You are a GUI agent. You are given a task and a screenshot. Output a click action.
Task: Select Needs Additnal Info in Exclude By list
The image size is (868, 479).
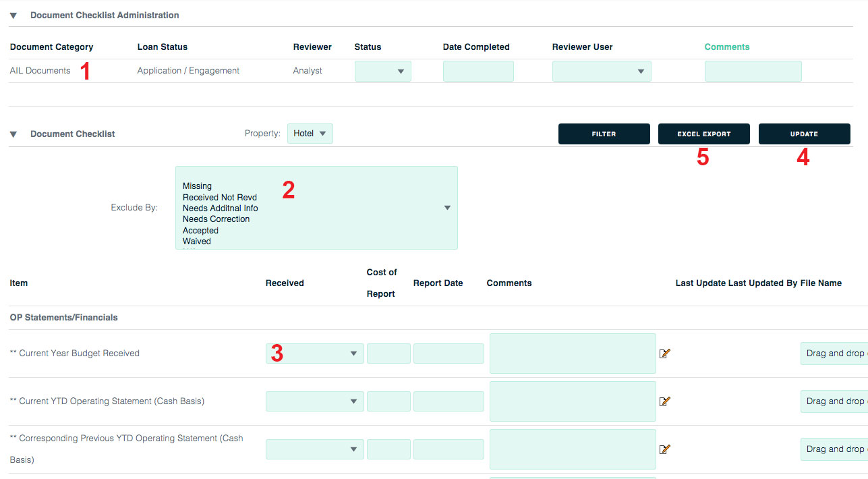[x=220, y=208]
